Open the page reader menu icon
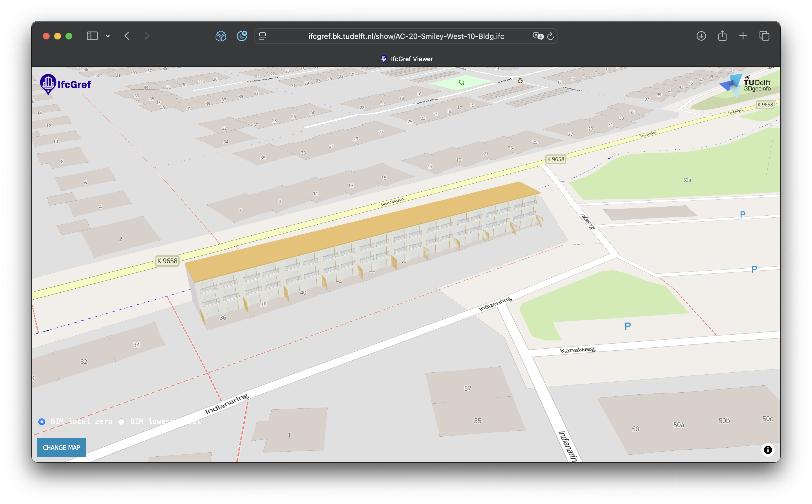Image resolution: width=812 pixels, height=504 pixels. pos(263,36)
